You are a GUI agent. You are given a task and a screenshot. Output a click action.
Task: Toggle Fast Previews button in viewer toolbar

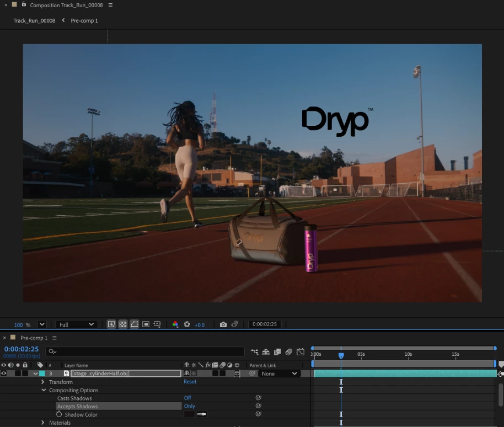tap(111, 324)
